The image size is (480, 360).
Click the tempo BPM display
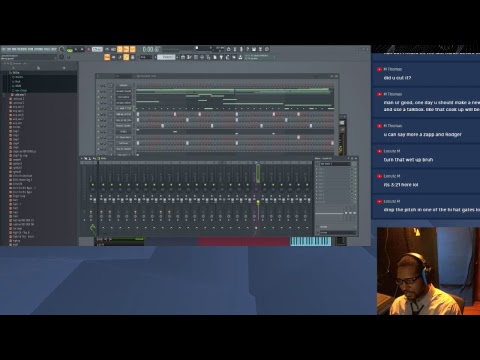pyautogui.click(x=97, y=49)
